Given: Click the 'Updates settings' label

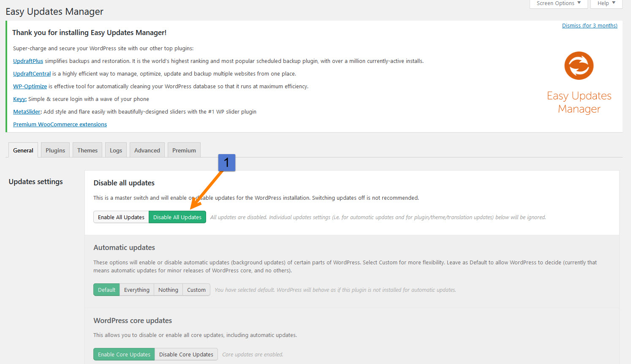Looking at the screenshot, I should (36, 182).
